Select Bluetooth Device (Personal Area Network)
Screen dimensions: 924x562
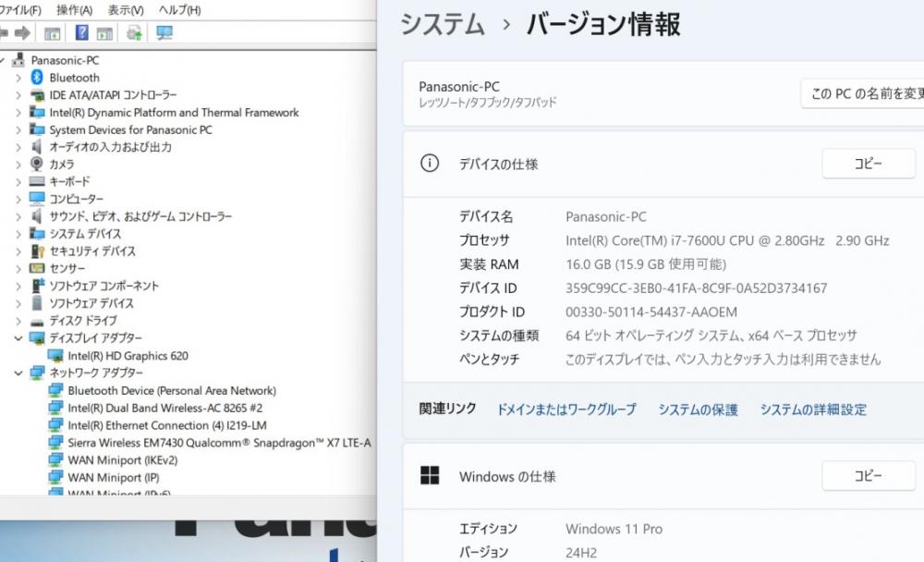point(172,390)
